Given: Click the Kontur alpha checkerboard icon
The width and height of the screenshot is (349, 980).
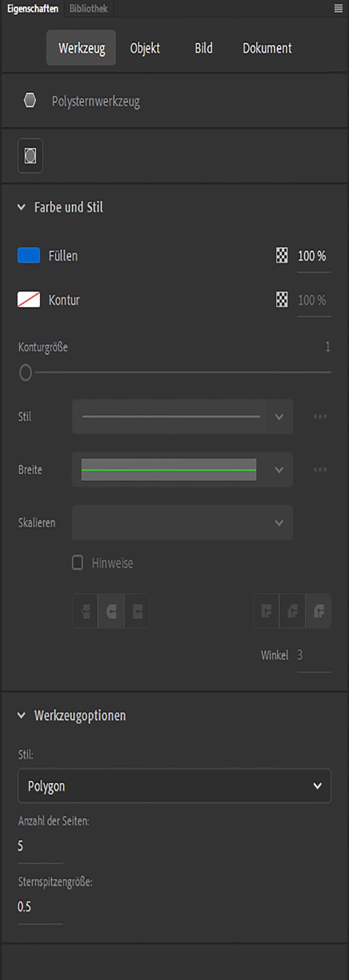Looking at the screenshot, I should tap(282, 300).
